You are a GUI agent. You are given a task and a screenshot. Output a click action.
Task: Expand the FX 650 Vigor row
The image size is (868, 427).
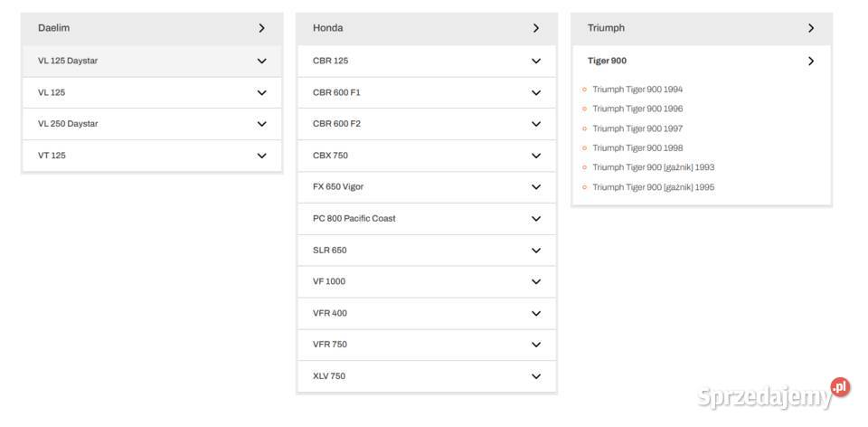(426, 187)
